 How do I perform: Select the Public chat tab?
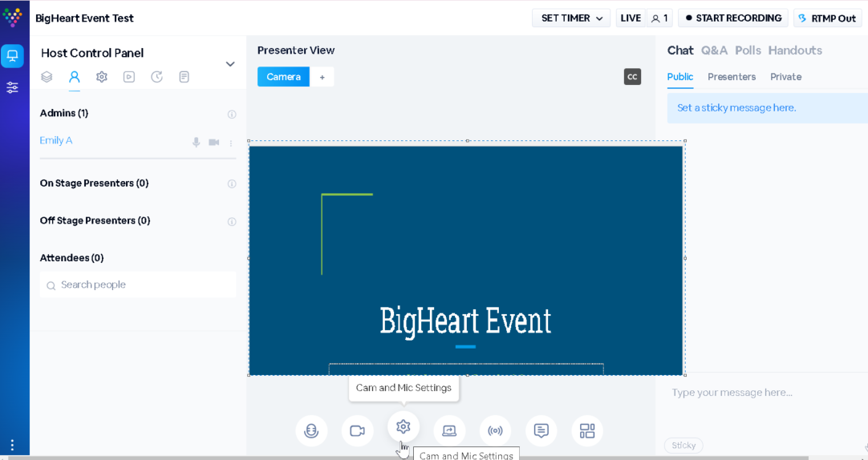[679, 77]
